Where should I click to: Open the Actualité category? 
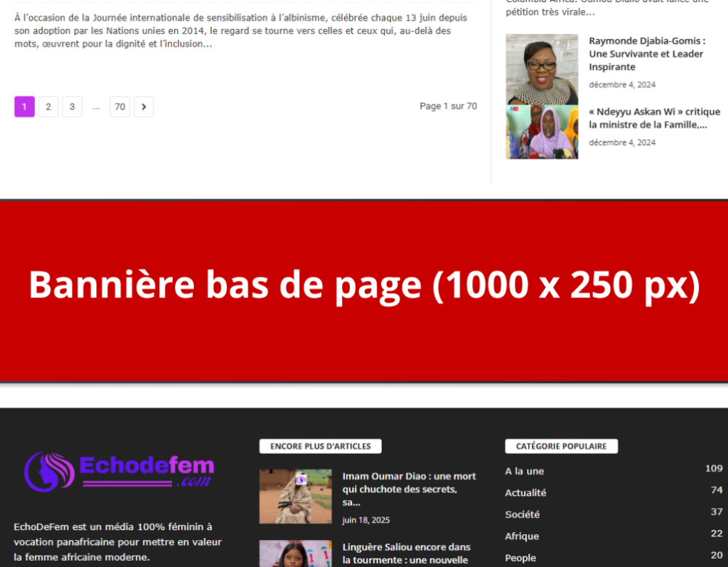click(x=525, y=492)
